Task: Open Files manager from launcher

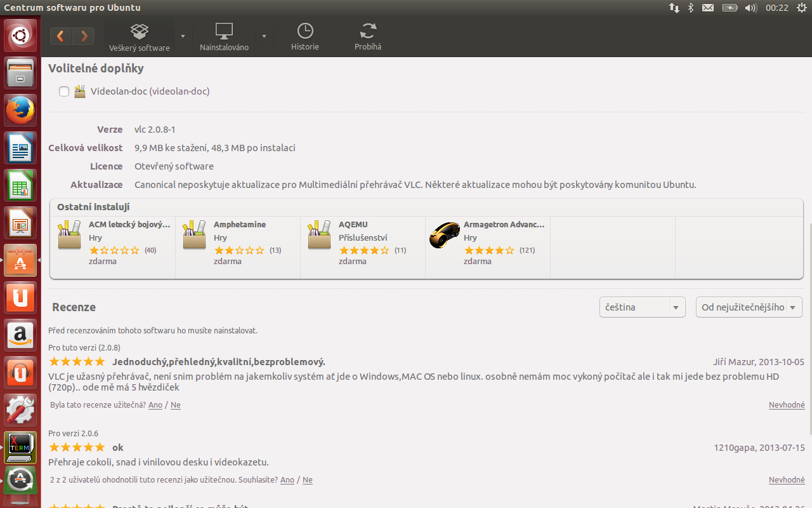Action: [20, 73]
